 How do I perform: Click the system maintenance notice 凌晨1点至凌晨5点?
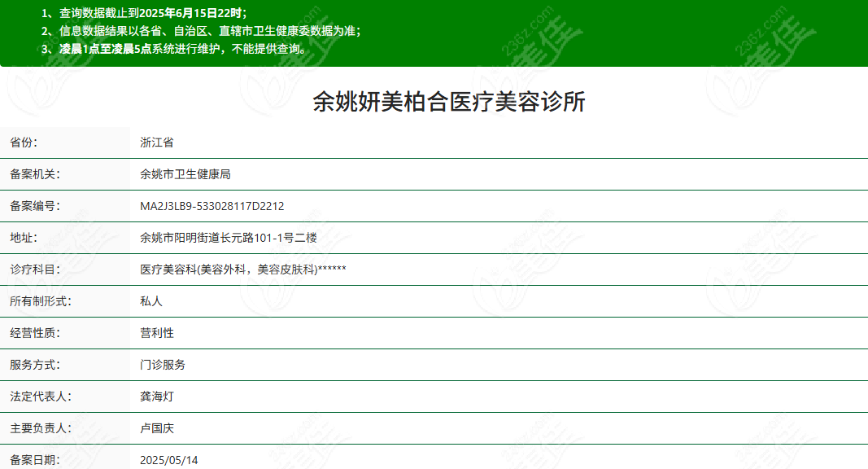pos(175,48)
